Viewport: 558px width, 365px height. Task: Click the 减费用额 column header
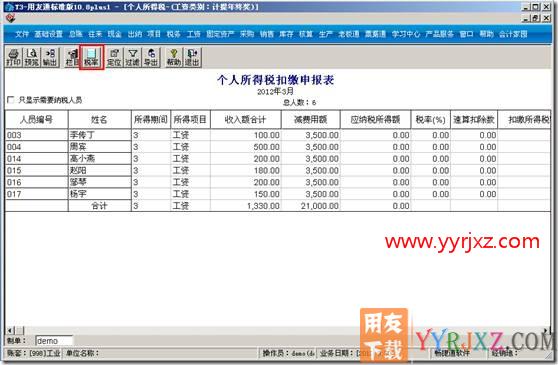(x=311, y=120)
